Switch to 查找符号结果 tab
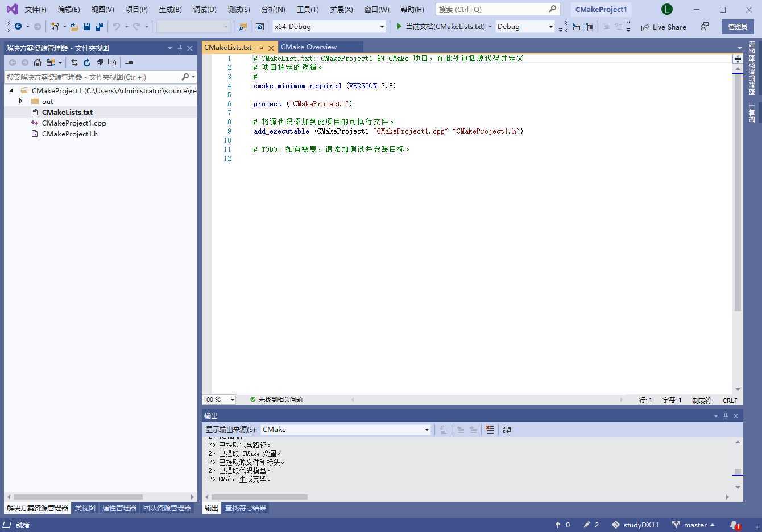 (246, 508)
